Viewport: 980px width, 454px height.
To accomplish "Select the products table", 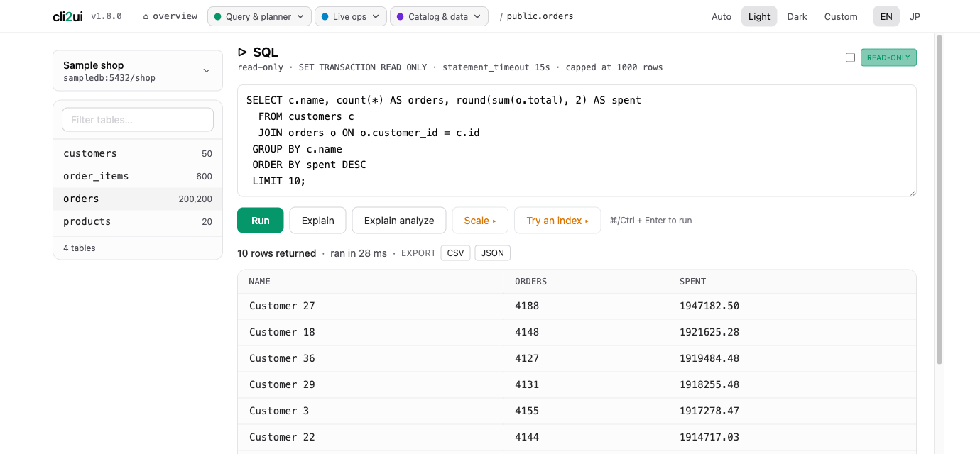I will point(138,221).
